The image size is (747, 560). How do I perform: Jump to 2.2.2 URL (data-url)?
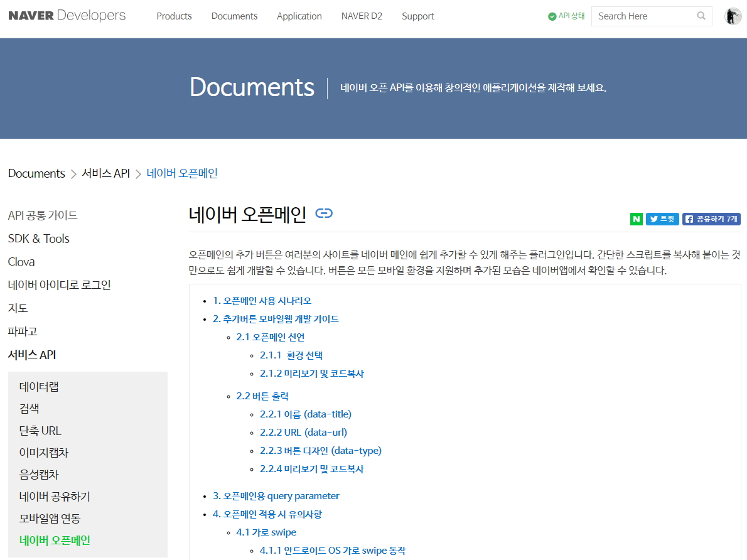[x=303, y=433]
